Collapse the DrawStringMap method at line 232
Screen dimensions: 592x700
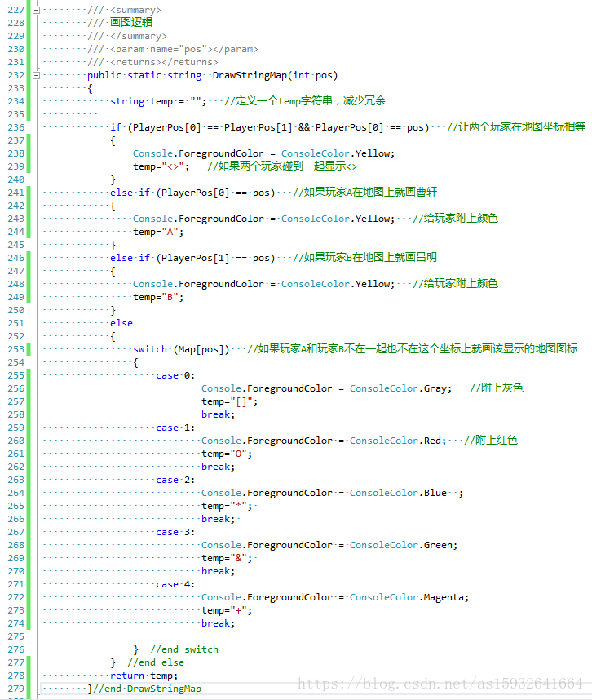pyautogui.click(x=36, y=75)
